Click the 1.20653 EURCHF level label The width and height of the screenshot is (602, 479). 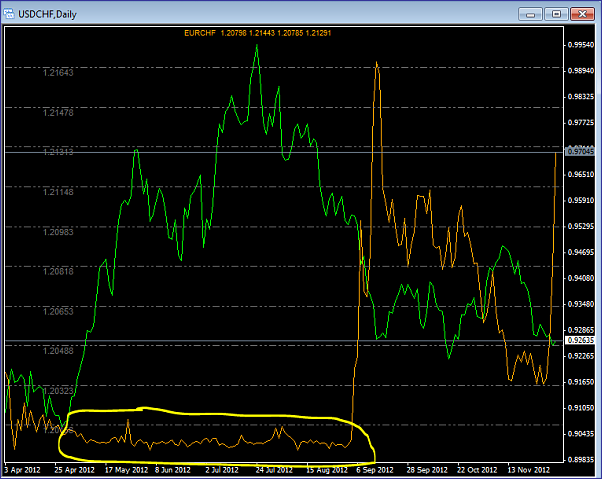[x=58, y=311]
